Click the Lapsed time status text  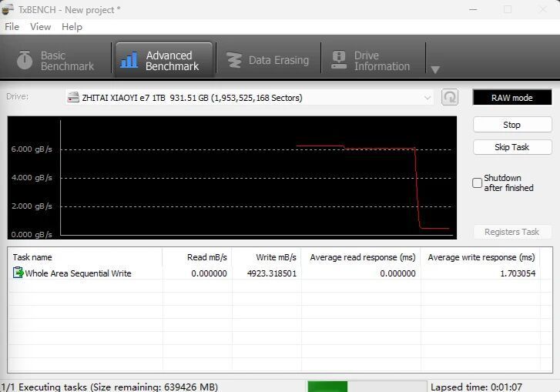click(x=477, y=387)
